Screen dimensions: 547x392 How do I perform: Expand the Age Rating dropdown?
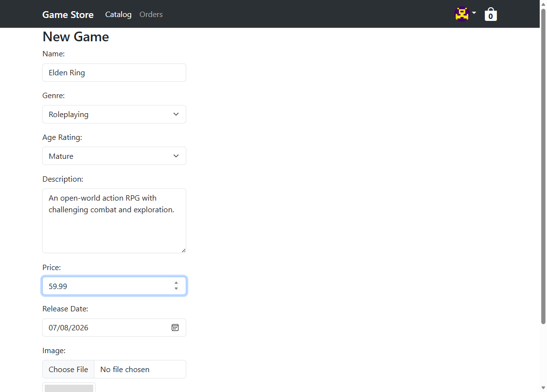click(x=114, y=156)
